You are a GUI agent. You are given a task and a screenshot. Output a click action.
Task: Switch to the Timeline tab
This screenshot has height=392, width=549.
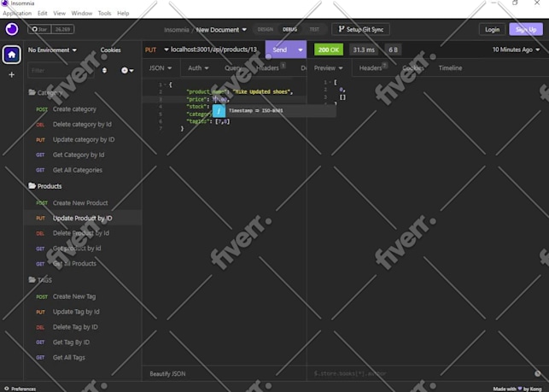pyautogui.click(x=450, y=68)
